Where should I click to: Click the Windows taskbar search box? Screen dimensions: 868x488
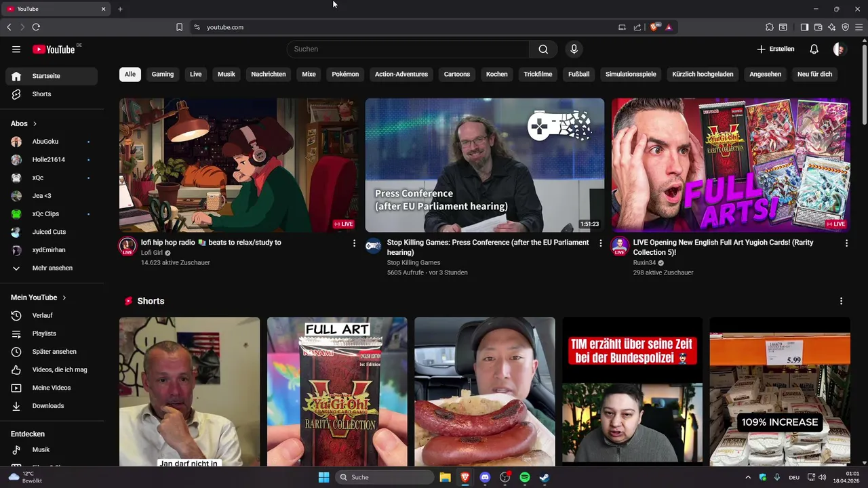[385, 477]
